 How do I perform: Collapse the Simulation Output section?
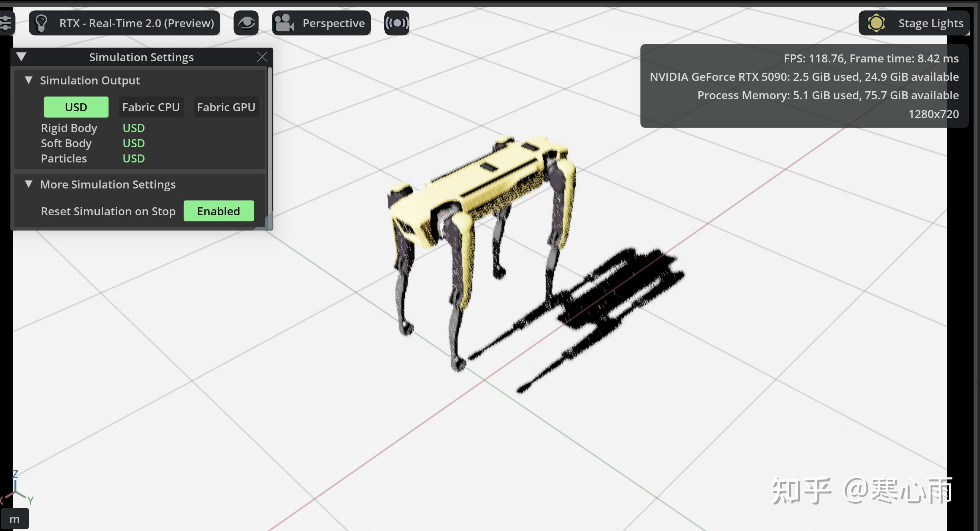click(x=28, y=80)
